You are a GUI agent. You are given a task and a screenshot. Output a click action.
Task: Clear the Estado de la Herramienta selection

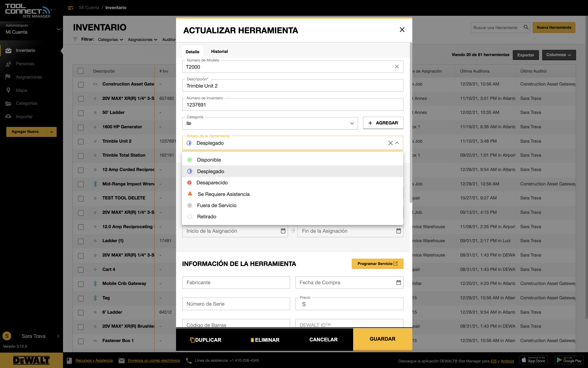tap(390, 143)
